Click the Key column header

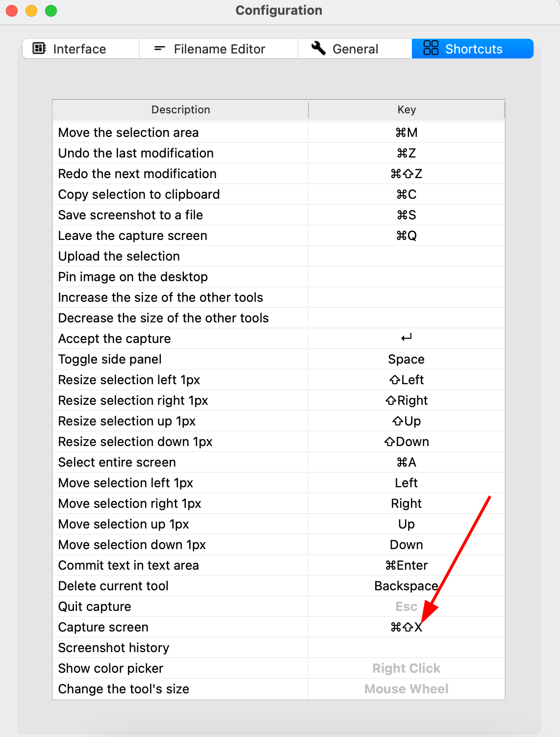coord(406,109)
